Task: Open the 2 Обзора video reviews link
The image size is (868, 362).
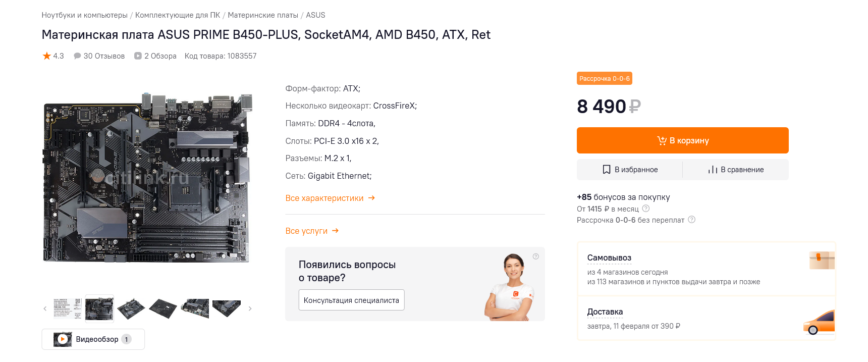Action: pyautogui.click(x=155, y=56)
